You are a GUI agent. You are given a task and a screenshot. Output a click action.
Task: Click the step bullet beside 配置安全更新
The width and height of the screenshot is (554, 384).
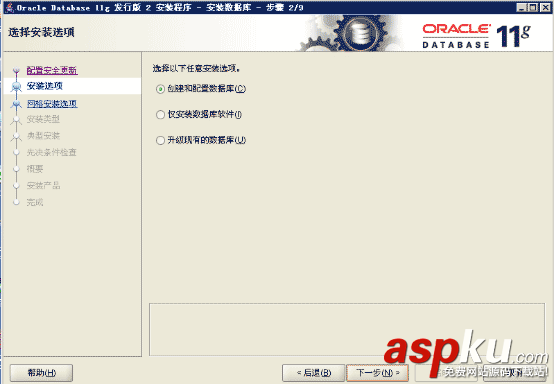click(16, 70)
